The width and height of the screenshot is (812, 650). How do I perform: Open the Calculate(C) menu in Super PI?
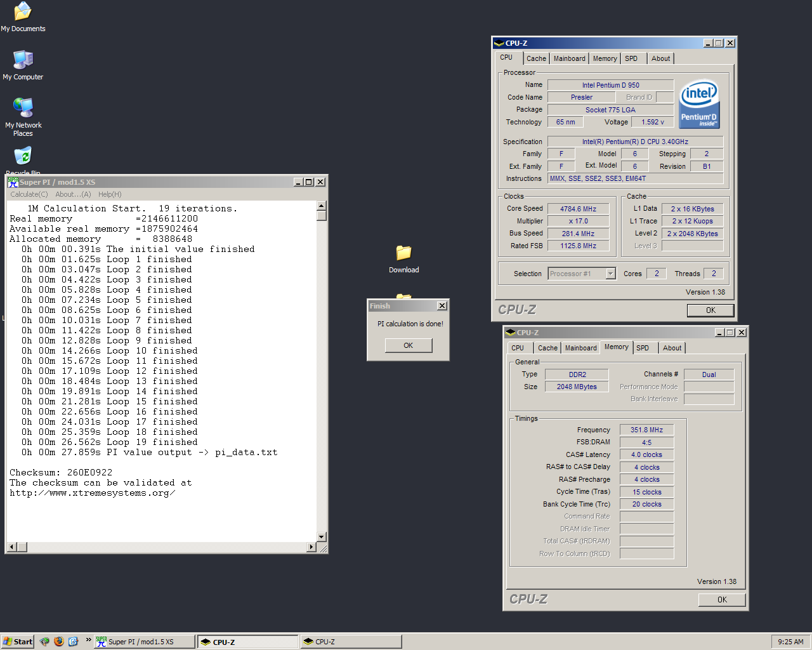coord(29,194)
